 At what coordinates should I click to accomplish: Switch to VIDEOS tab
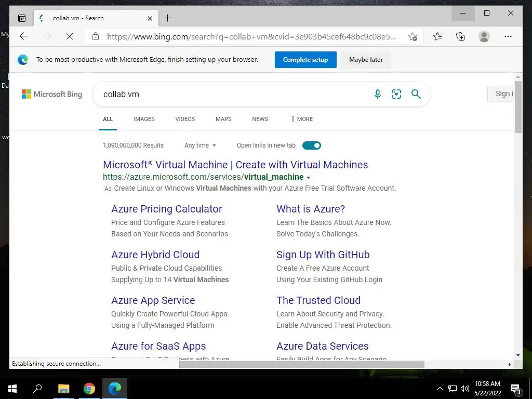[185, 119]
